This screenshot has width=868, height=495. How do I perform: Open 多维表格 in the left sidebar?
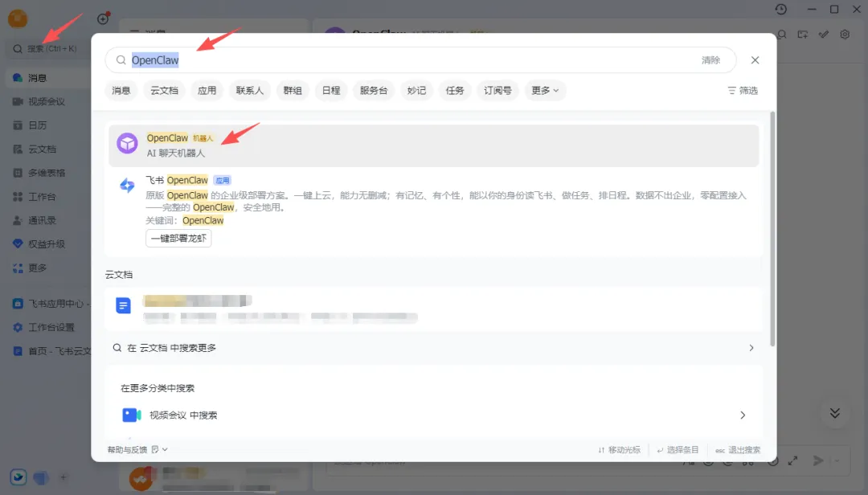point(47,173)
